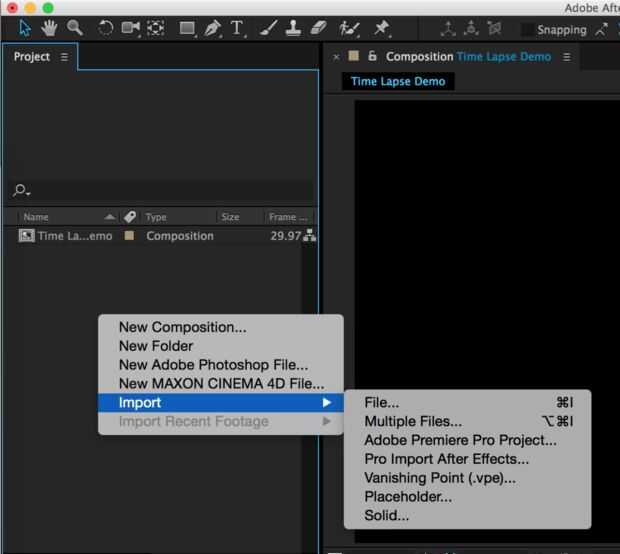The height and width of the screenshot is (554, 620).
Task: Open the Composition panel menu
Action: [567, 57]
